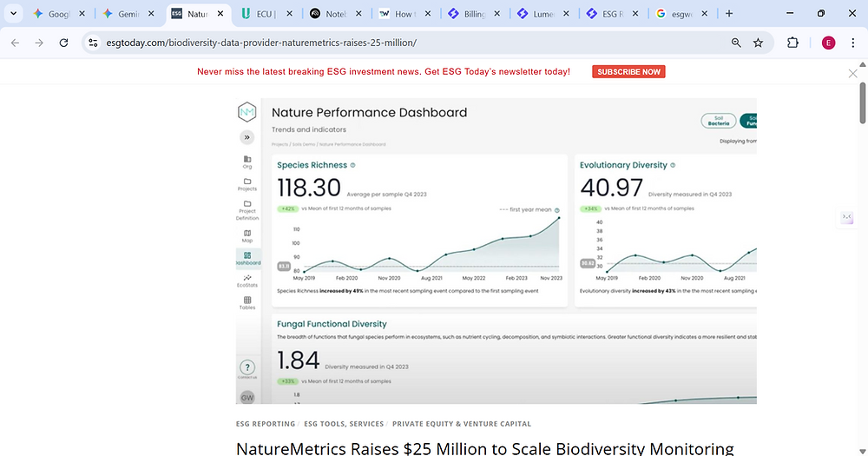Close the Gemini tab
Viewport: 868px width, 456px height.
coord(150,14)
